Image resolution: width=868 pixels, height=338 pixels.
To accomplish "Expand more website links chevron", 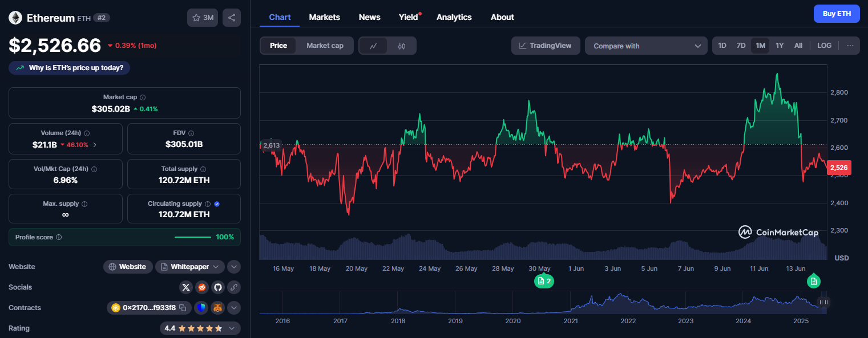I will point(233,267).
